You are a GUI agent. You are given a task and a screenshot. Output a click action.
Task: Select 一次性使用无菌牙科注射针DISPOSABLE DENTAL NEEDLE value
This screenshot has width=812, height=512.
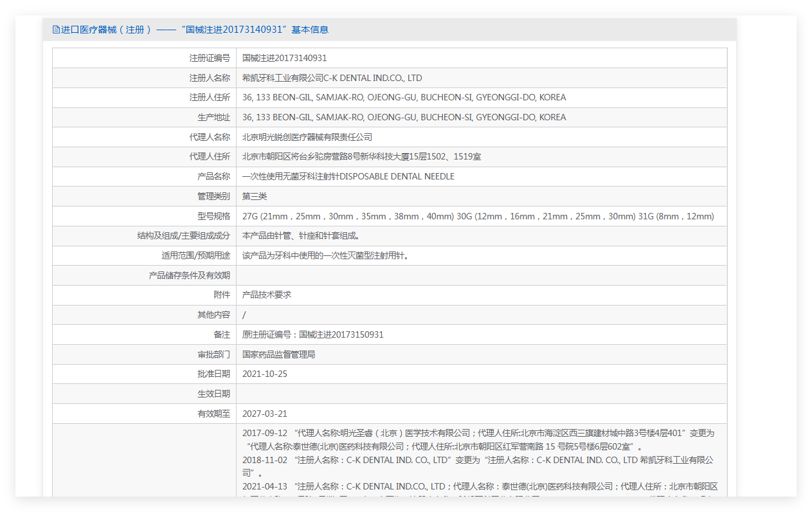tap(348, 176)
